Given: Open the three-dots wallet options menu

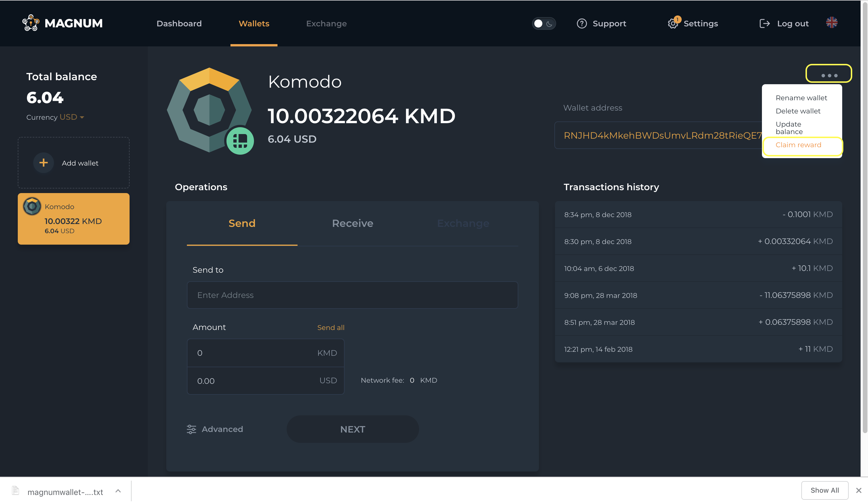Looking at the screenshot, I should [829, 75].
